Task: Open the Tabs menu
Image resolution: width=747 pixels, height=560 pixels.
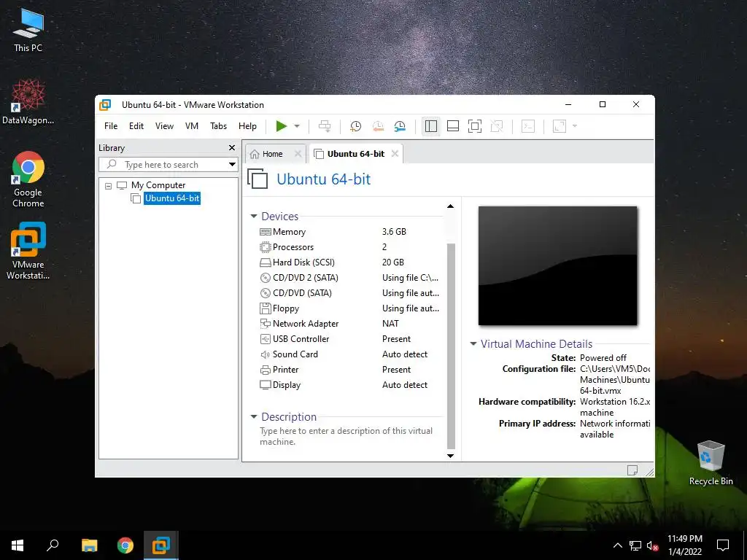Action: click(x=218, y=126)
